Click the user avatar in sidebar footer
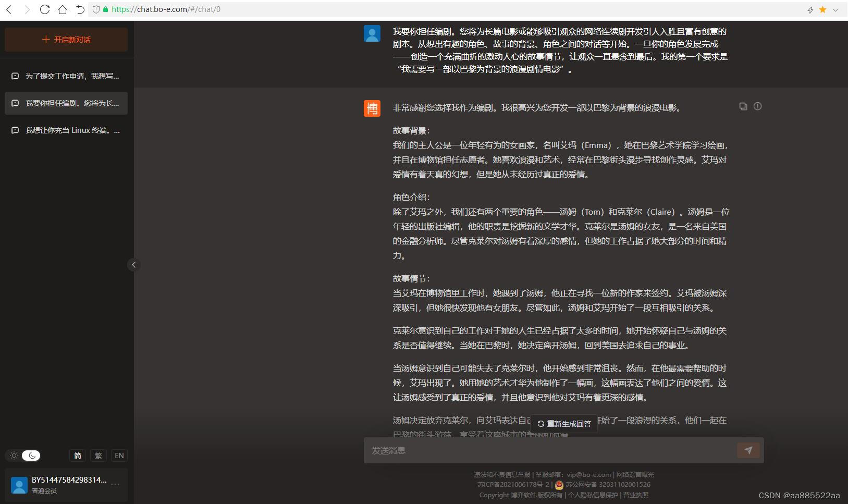 tap(19, 485)
